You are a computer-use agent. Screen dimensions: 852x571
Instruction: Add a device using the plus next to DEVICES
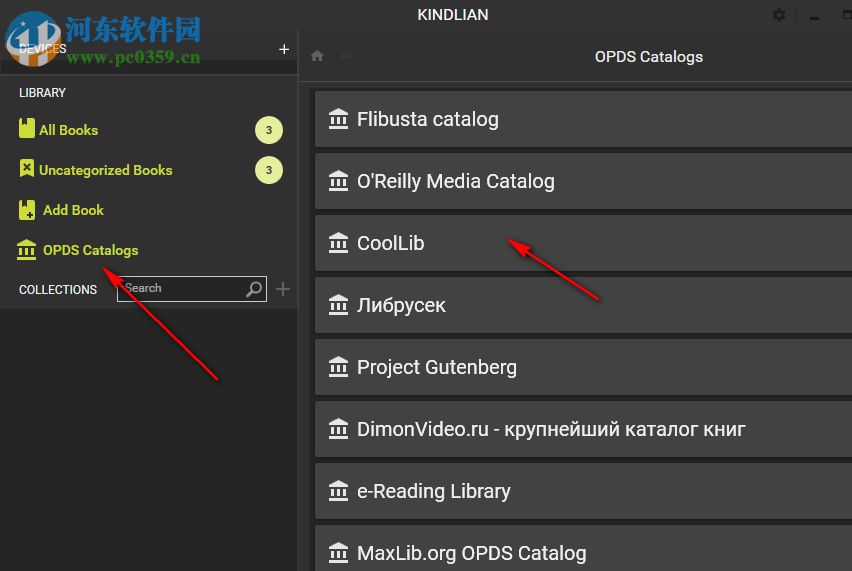(284, 49)
